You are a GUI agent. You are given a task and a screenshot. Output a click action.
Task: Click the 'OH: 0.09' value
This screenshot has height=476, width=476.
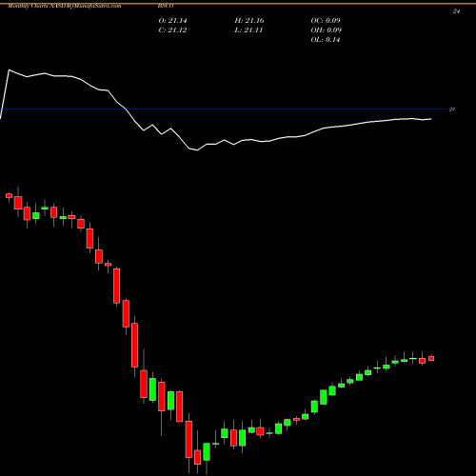pos(326,30)
